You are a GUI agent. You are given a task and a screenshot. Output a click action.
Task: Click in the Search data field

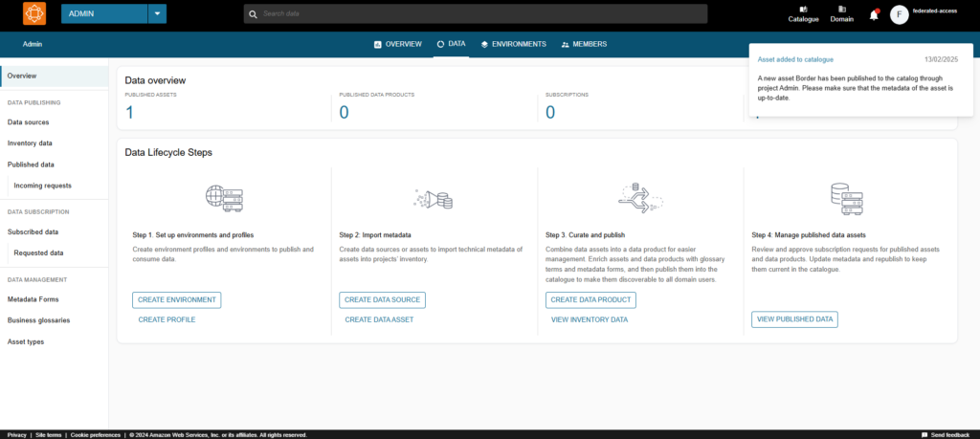[x=476, y=13]
